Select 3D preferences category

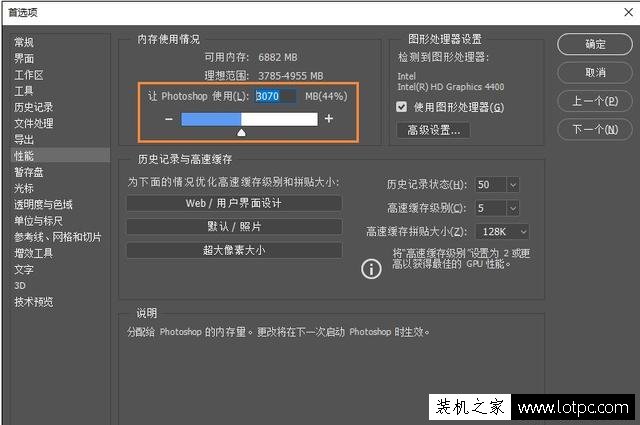[x=20, y=286]
